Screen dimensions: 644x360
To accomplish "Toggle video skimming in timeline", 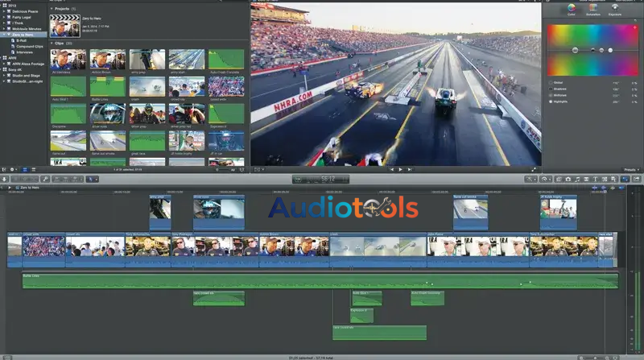I will pos(594,188).
